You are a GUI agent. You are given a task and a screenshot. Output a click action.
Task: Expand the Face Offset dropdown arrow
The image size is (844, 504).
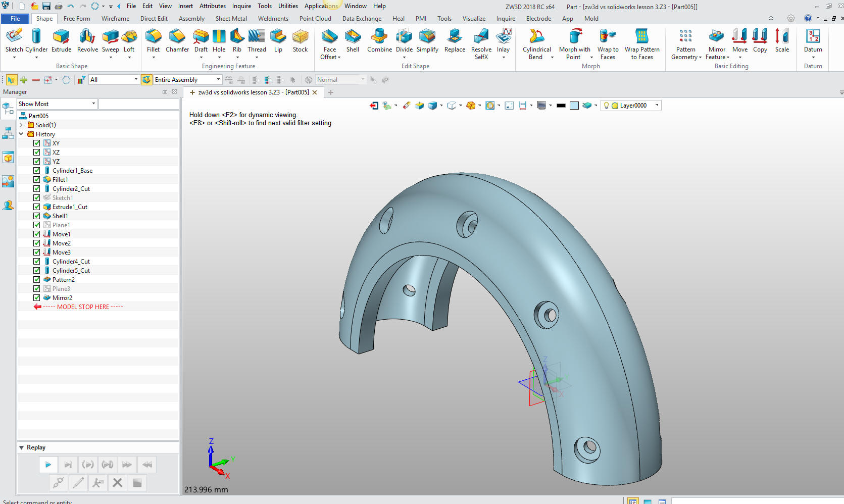339,58
